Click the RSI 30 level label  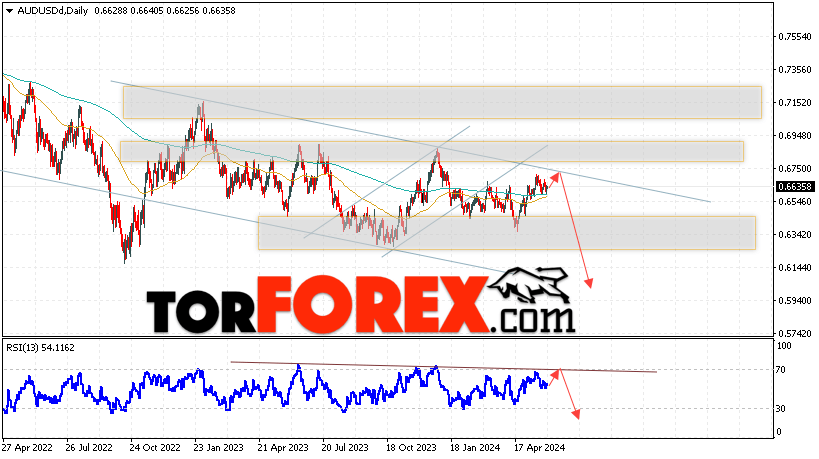coord(781,408)
